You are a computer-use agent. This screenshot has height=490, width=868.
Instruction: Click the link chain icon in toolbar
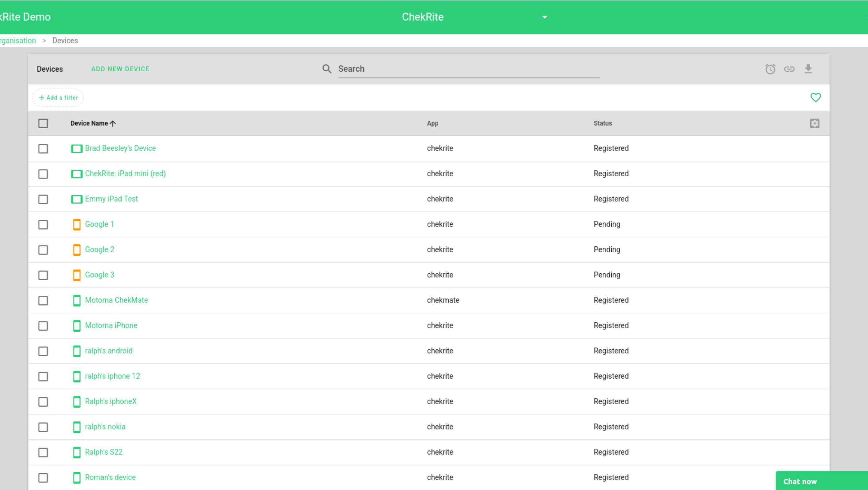(789, 69)
